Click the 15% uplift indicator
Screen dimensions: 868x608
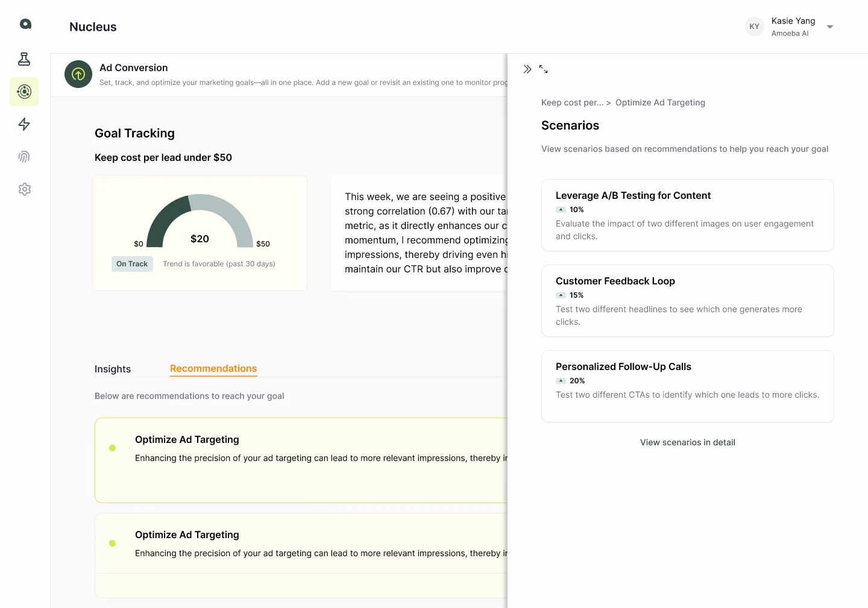tap(570, 295)
